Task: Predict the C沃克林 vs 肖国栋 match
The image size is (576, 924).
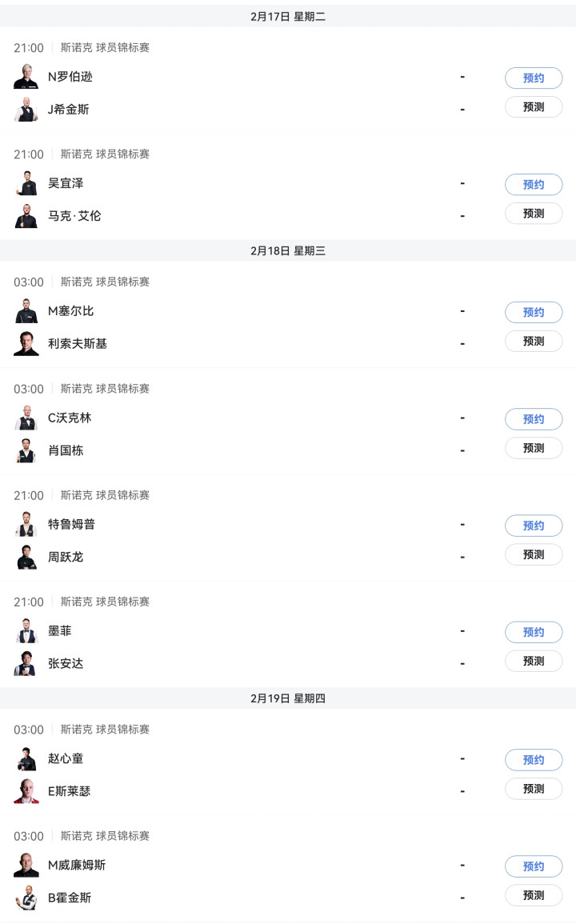Action: pos(534,448)
